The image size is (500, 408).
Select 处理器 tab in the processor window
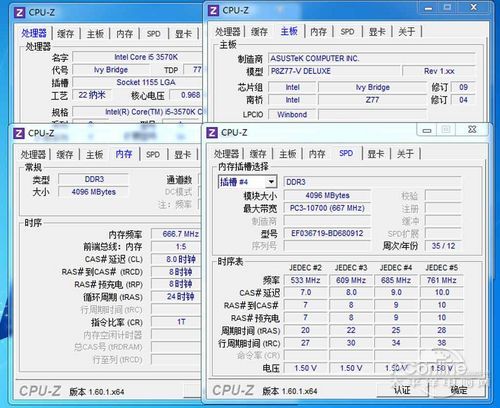[x=34, y=33]
